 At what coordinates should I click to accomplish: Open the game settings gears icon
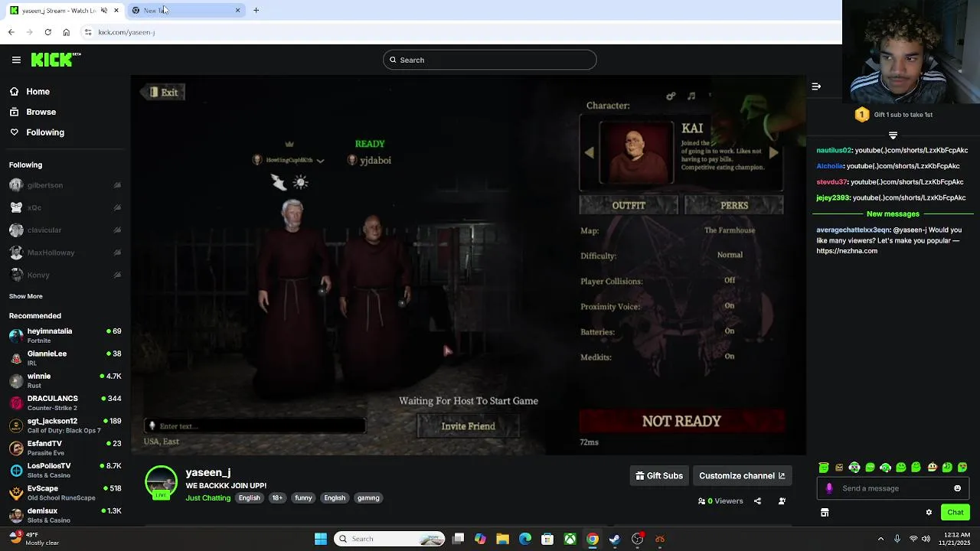[671, 96]
